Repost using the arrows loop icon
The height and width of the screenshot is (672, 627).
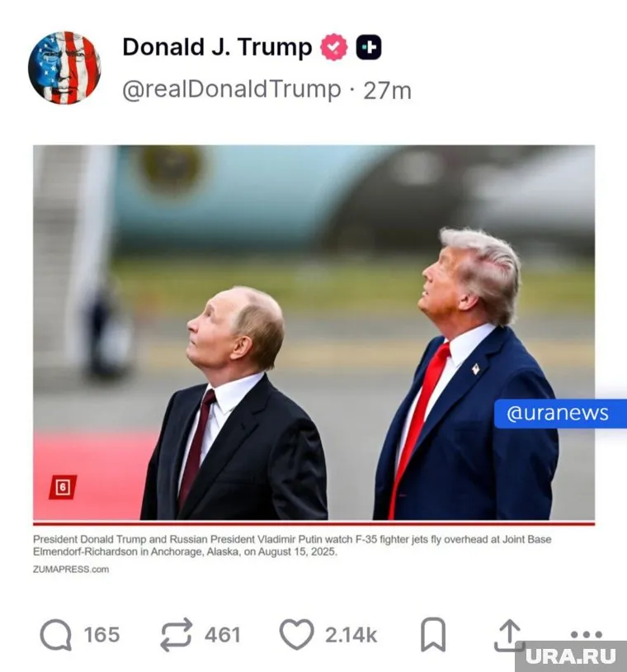[x=176, y=635]
